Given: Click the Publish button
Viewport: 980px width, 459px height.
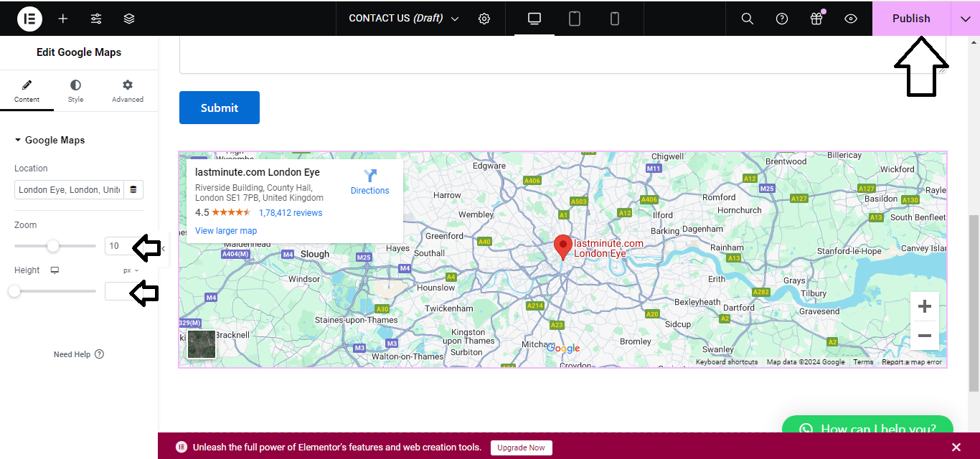Looking at the screenshot, I should click(910, 19).
